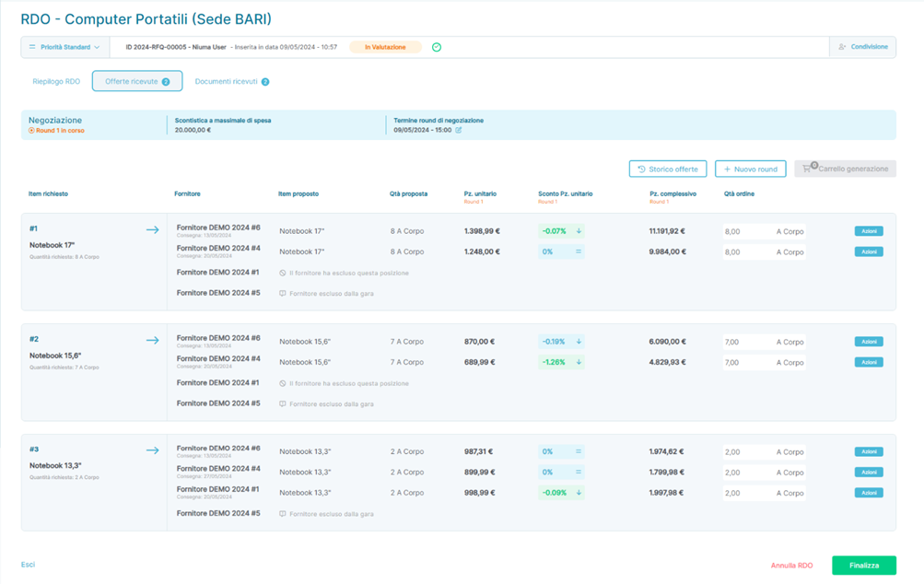The width and height of the screenshot is (924, 584).
Task: Click the arrow icon for item #3
Action: (152, 450)
